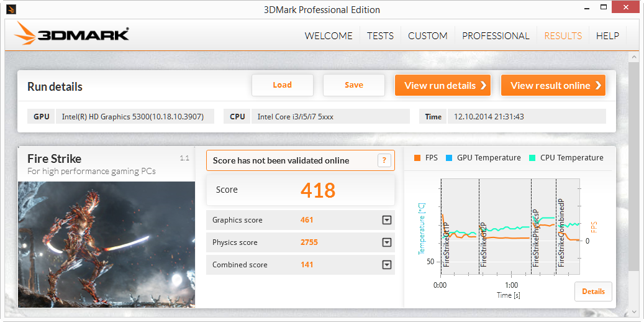Viewport: 644px width, 322px height.
Task: Click the Graphics score value 461
Action: tap(307, 220)
